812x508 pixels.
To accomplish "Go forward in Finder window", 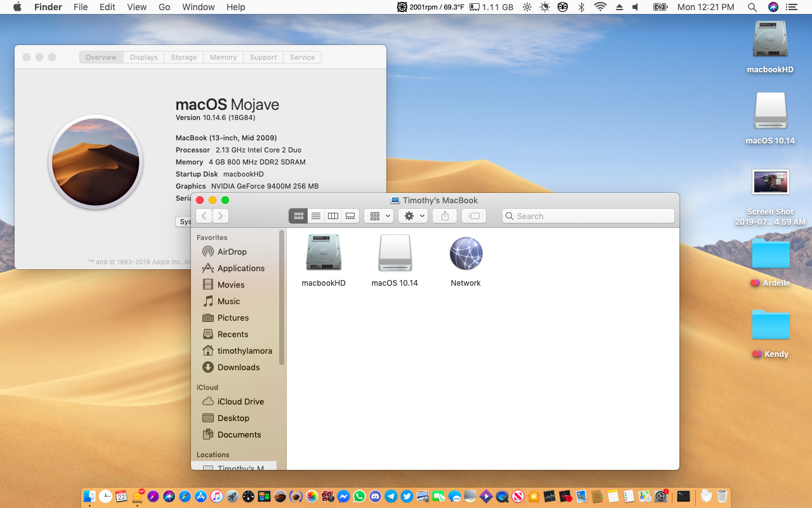I will (220, 216).
